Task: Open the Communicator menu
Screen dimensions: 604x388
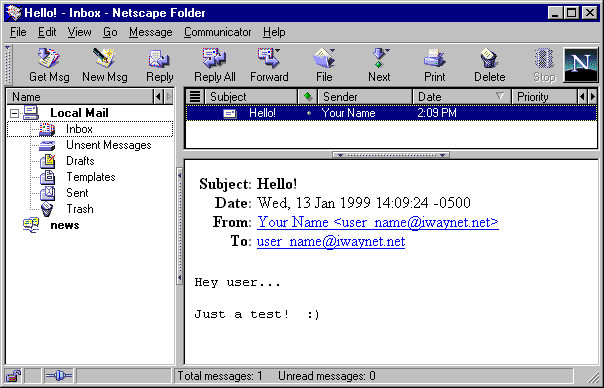Action: 218,32
